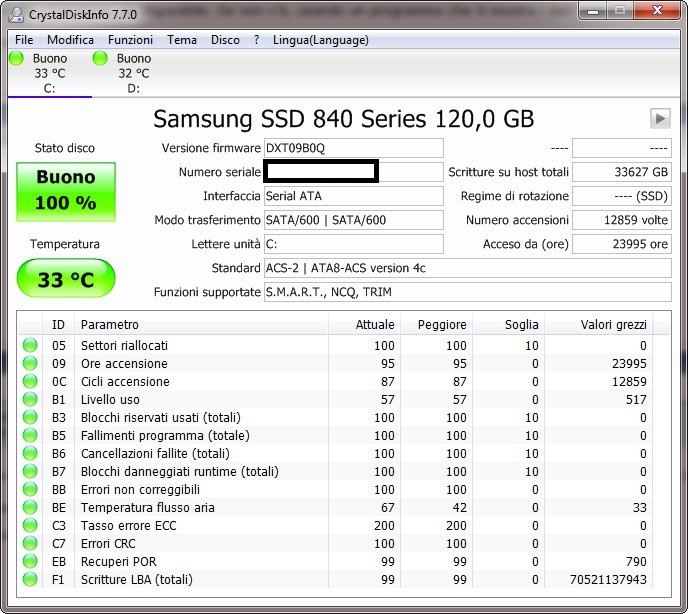Click status icon for Settori riallocati row
The image size is (688, 614).
[x=30, y=345]
